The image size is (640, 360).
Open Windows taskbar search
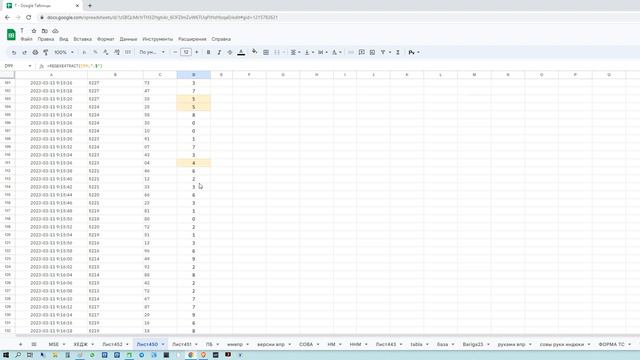(18, 355)
